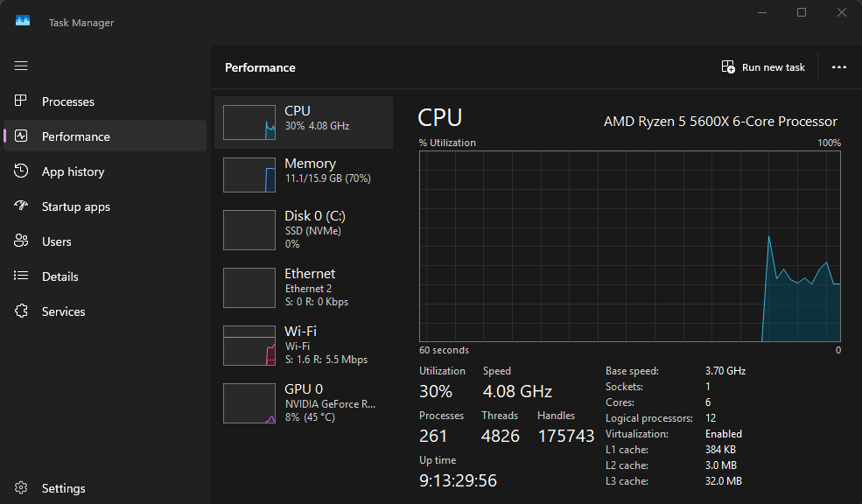Viewport: 862px width, 504px height.
Task: Select the Ethernet graph thumbnail
Action: (x=249, y=288)
